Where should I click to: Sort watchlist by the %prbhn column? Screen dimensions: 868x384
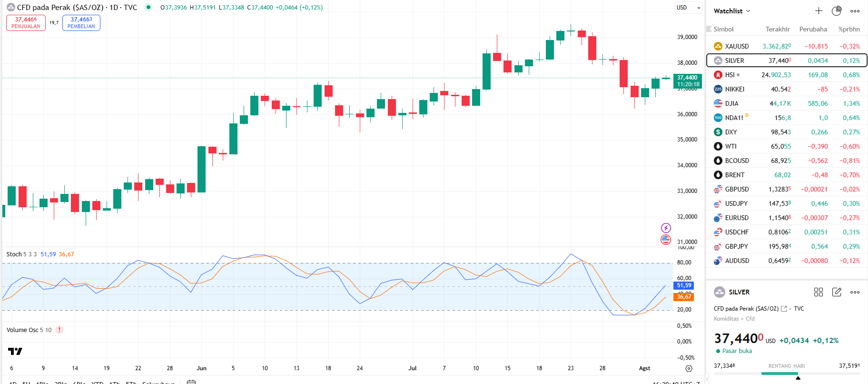848,29
